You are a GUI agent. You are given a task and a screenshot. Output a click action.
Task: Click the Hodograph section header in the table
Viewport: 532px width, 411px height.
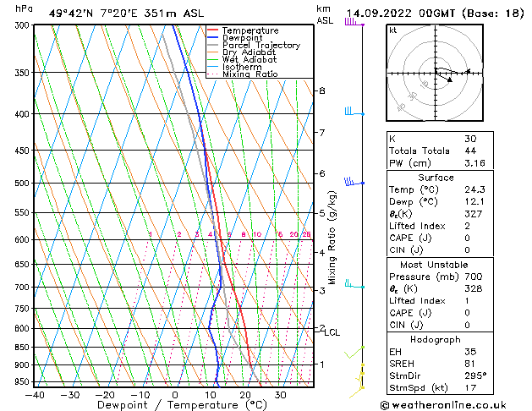click(x=436, y=339)
